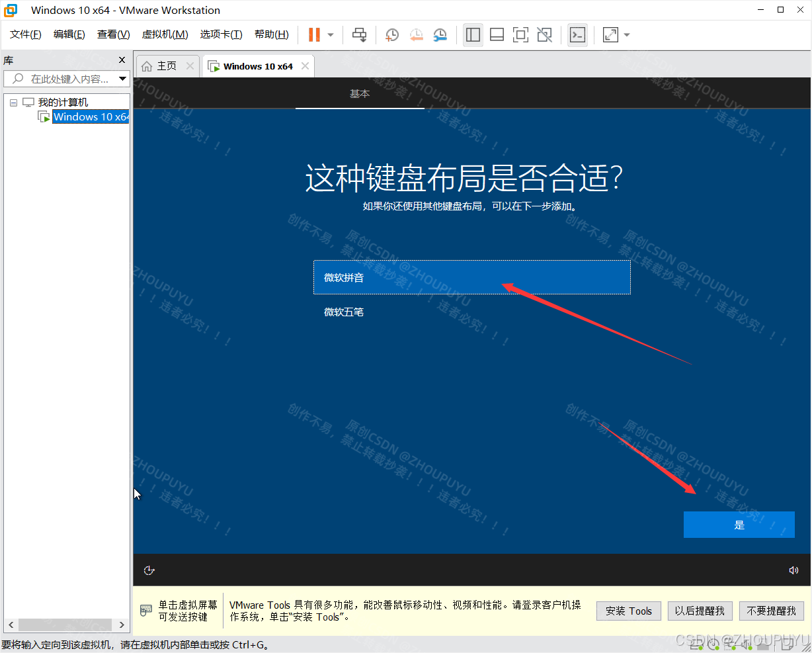
Task: Close the 主页 tab
Action: click(x=190, y=65)
